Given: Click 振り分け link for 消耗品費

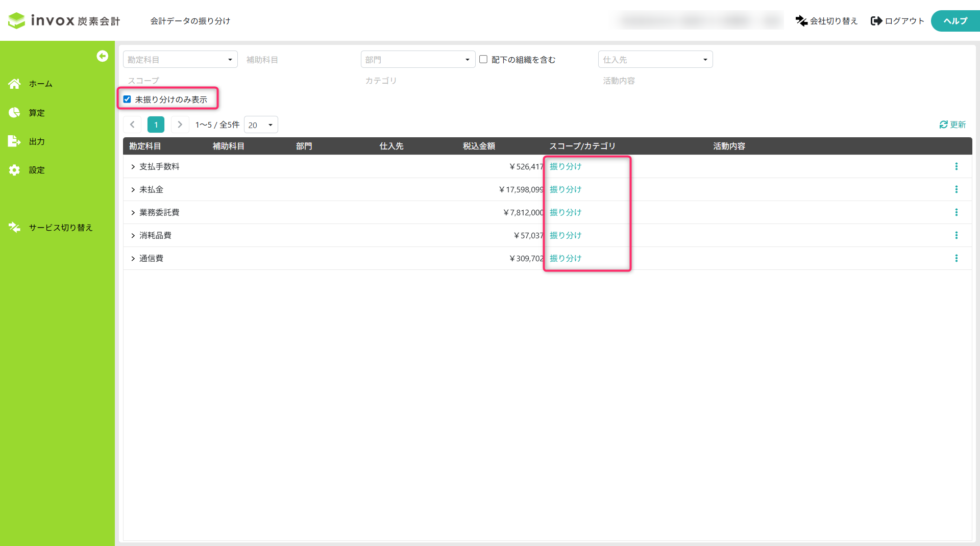Looking at the screenshot, I should tap(566, 235).
